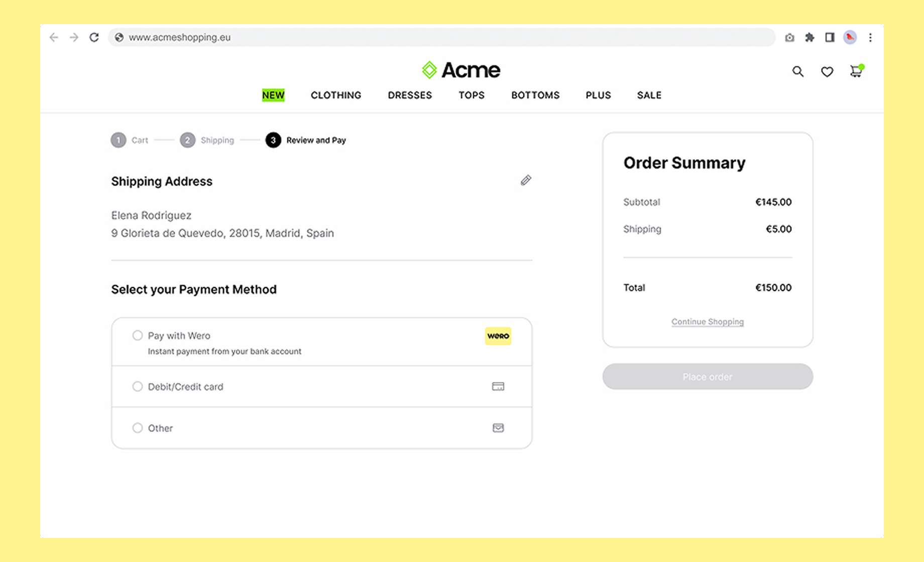The height and width of the screenshot is (562, 924).
Task: Edit shipping address with pencil icon
Action: 526,181
